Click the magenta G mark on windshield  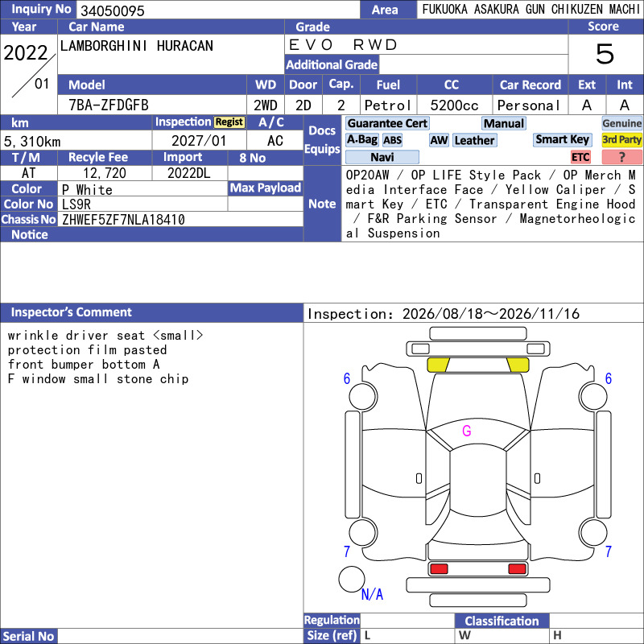click(x=467, y=431)
